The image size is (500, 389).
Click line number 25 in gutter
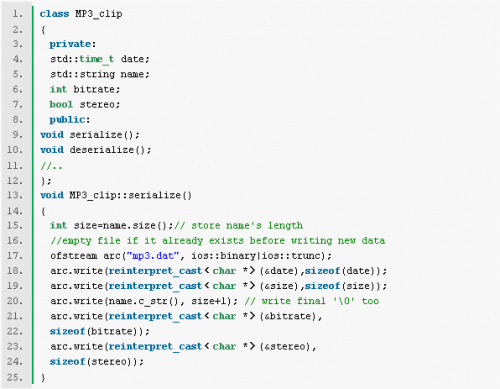coord(15,377)
